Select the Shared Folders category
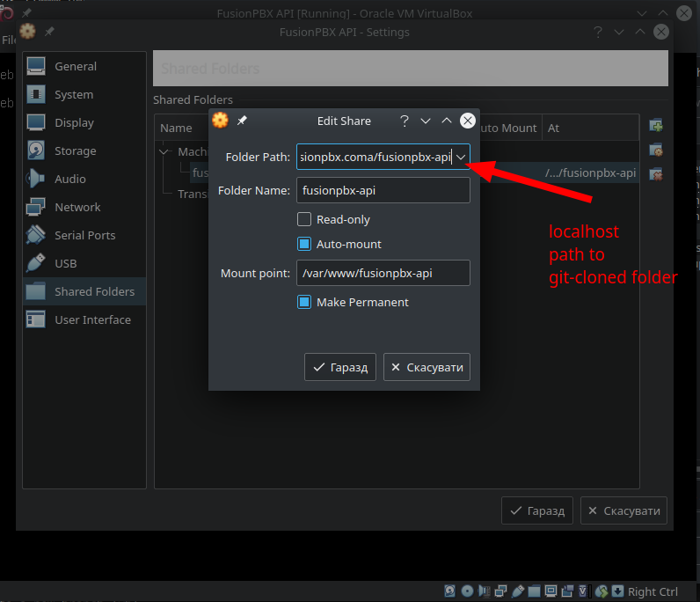 (84, 292)
